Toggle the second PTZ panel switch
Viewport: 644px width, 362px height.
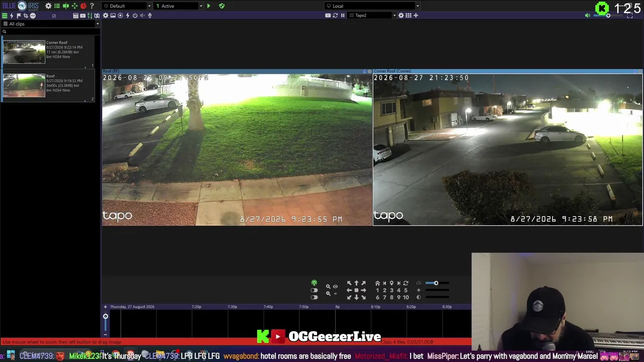[314, 297]
